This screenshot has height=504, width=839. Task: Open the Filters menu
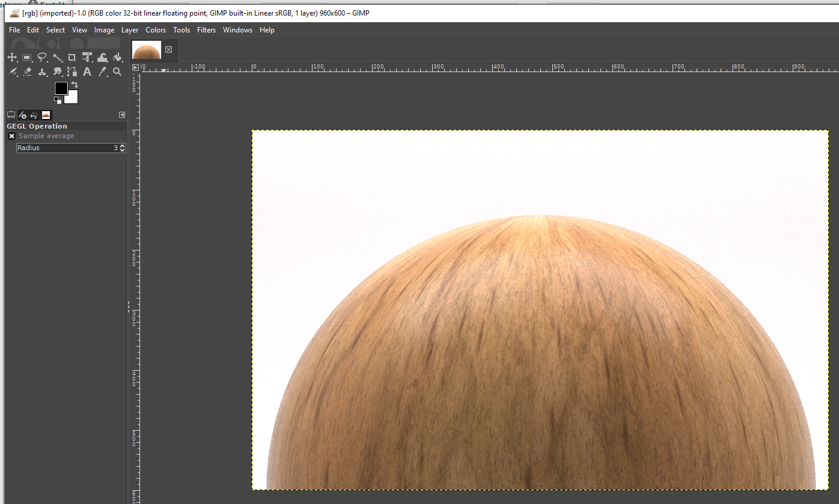point(206,30)
